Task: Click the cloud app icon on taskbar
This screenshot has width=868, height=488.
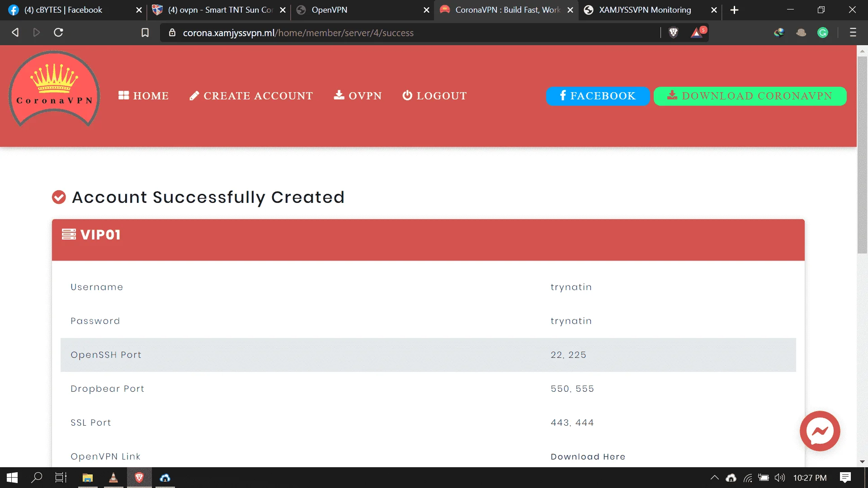Action: click(x=165, y=478)
